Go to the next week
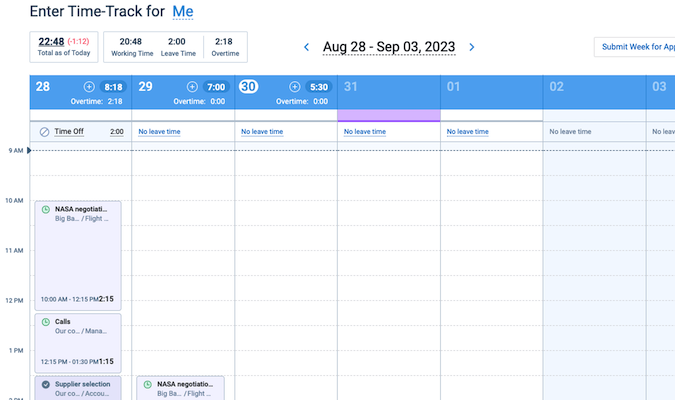Image resolution: width=675 pixels, height=400 pixels. coord(472,47)
